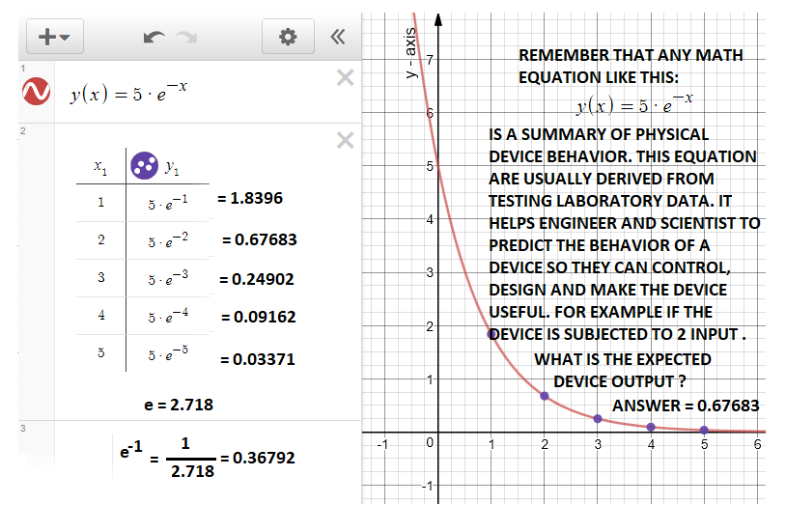This screenshot has width=786, height=532.
Task: Select table cell with x1 value 4
Action: pyautogui.click(x=100, y=316)
